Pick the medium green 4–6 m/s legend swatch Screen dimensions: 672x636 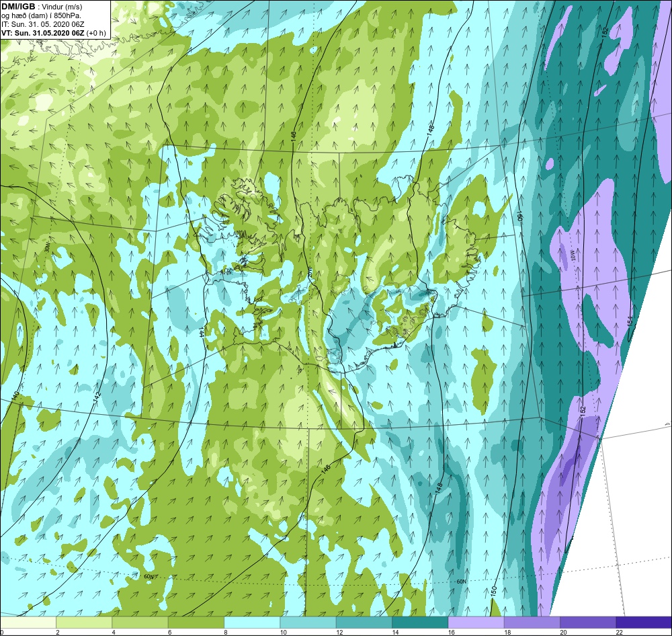(x=140, y=622)
